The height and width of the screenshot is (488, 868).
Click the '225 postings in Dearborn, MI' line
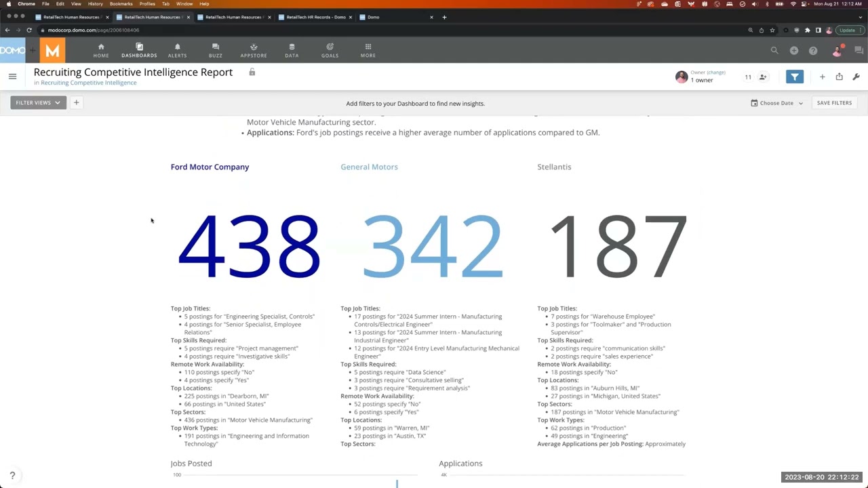tap(226, 396)
